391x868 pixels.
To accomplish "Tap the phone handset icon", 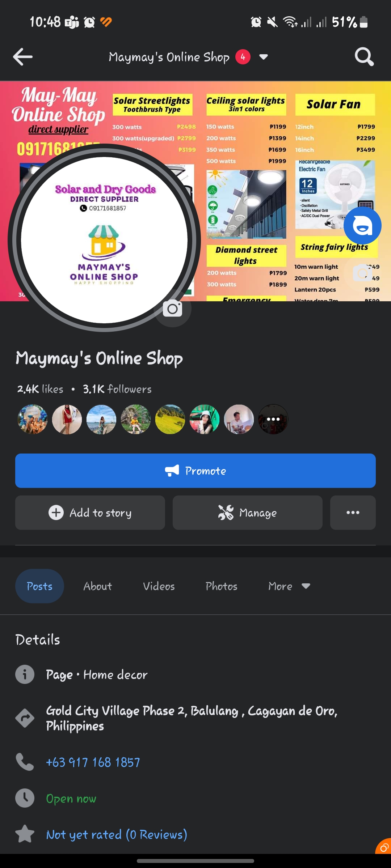I will click(25, 762).
